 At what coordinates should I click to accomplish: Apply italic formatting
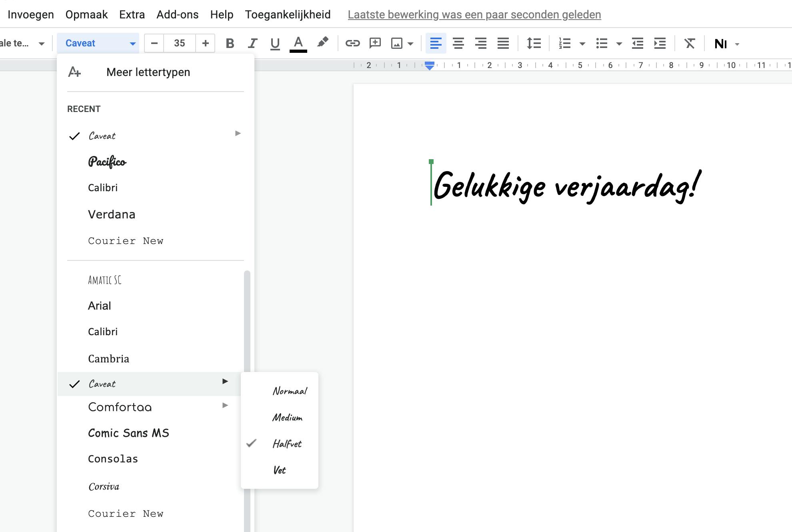tap(252, 43)
